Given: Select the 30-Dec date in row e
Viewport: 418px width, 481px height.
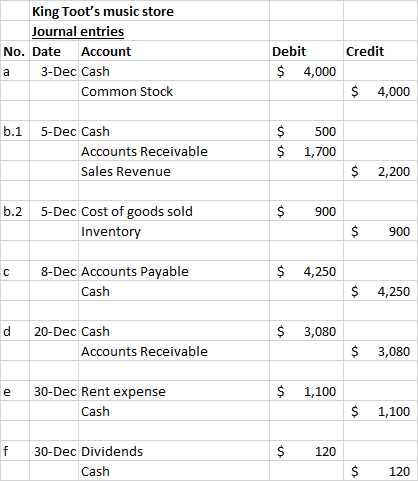Looking at the screenshot, I should pyautogui.click(x=54, y=391).
